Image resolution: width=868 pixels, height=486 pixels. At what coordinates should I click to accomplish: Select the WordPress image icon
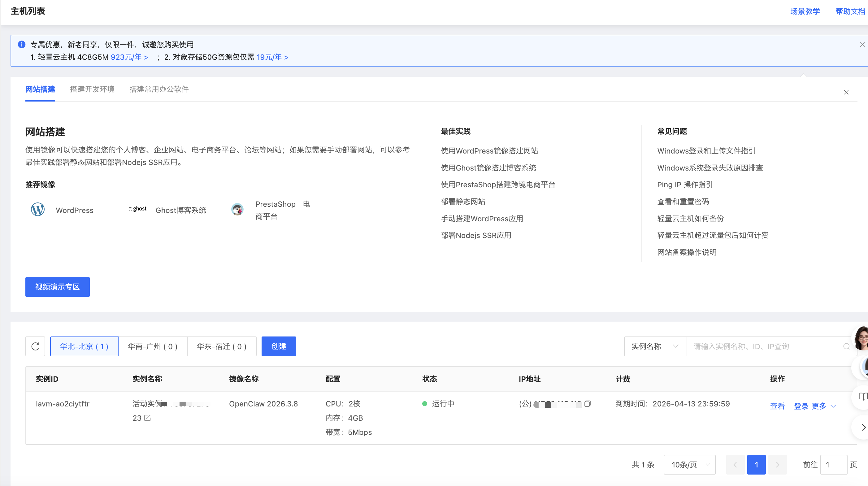(37, 209)
